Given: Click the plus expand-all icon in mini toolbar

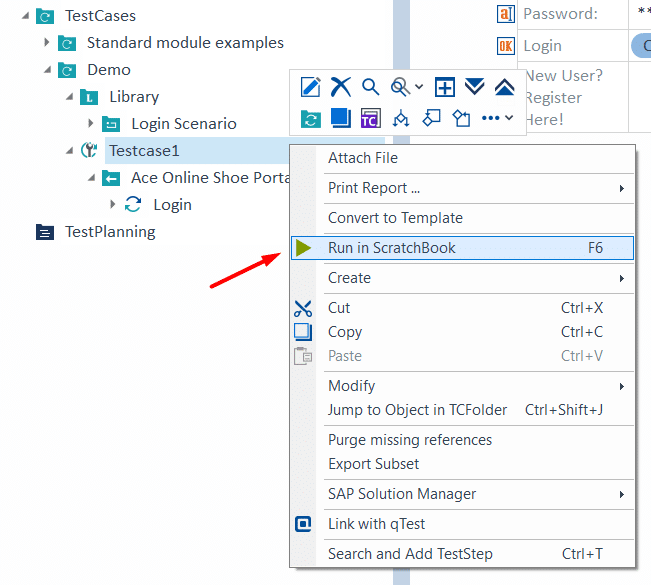Looking at the screenshot, I should (x=445, y=87).
